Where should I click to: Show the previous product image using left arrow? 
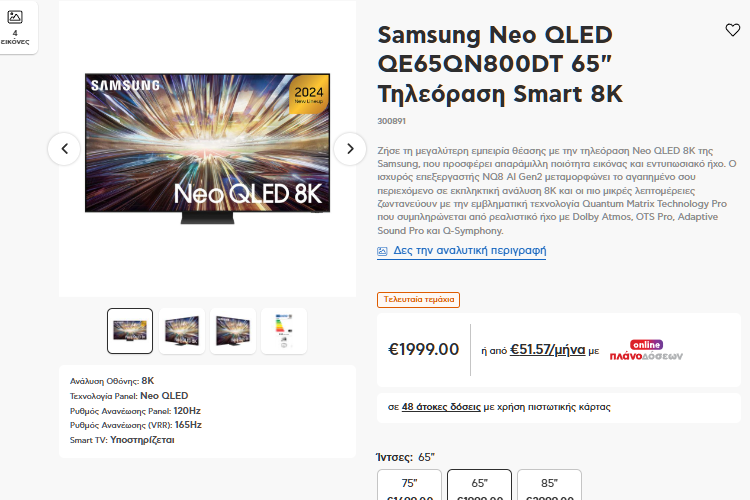(64, 149)
